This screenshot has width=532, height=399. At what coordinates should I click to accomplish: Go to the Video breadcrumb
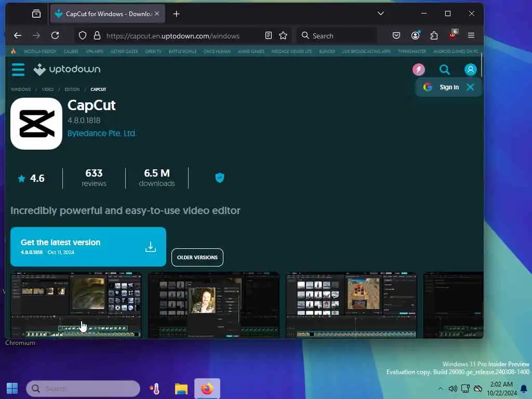pyautogui.click(x=47, y=89)
